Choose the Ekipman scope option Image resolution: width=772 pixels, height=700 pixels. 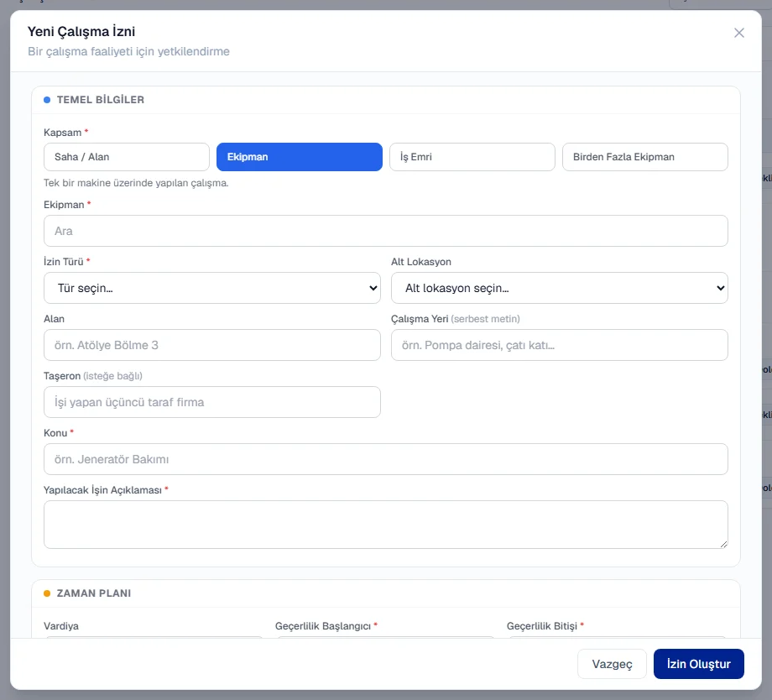click(x=300, y=157)
